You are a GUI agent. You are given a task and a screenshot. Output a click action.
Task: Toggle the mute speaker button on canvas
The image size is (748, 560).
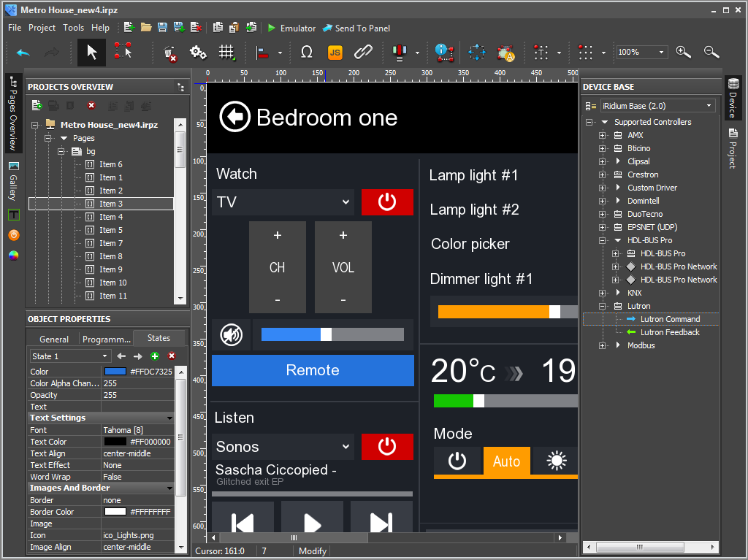pos(232,334)
